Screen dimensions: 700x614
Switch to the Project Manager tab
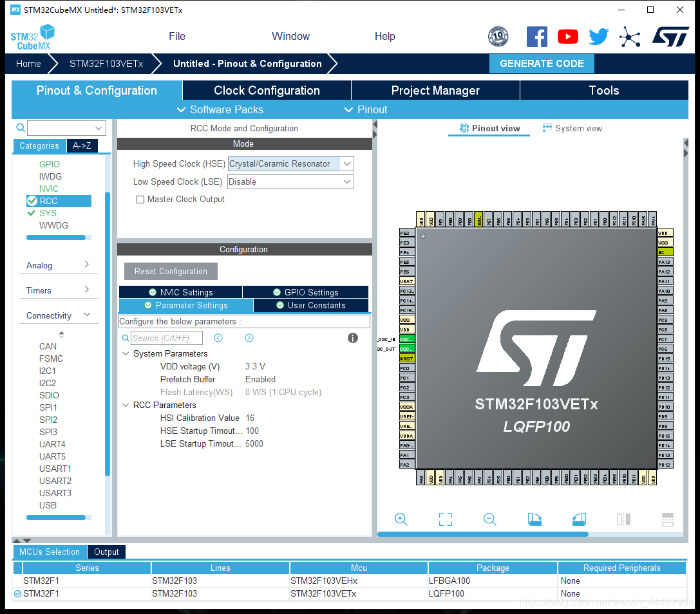click(x=435, y=91)
